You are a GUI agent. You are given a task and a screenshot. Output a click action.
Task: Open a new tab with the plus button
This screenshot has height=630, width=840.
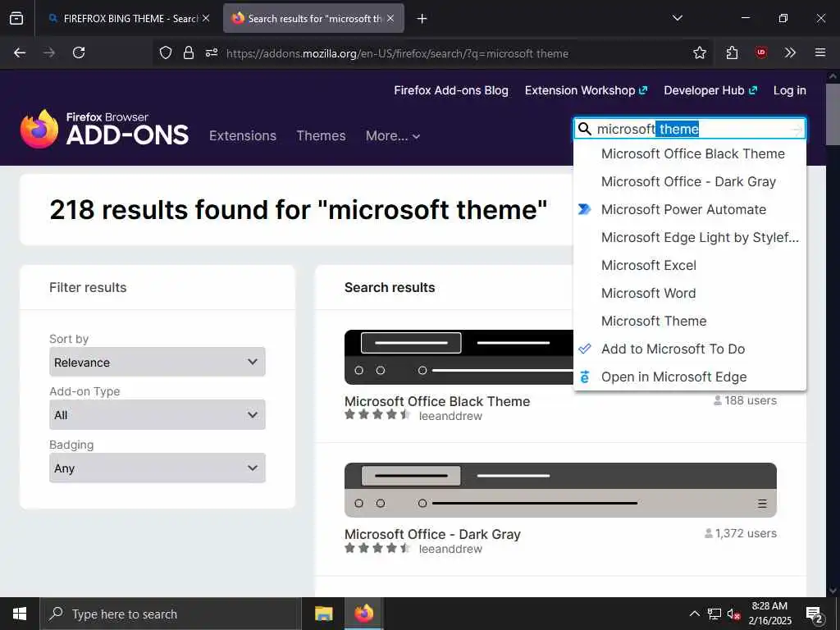(x=422, y=19)
